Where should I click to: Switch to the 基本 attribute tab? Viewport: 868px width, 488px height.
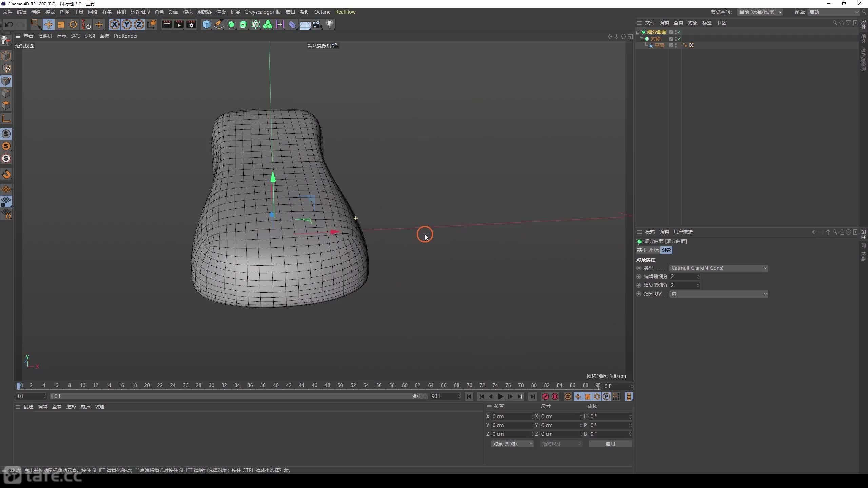pyautogui.click(x=642, y=250)
